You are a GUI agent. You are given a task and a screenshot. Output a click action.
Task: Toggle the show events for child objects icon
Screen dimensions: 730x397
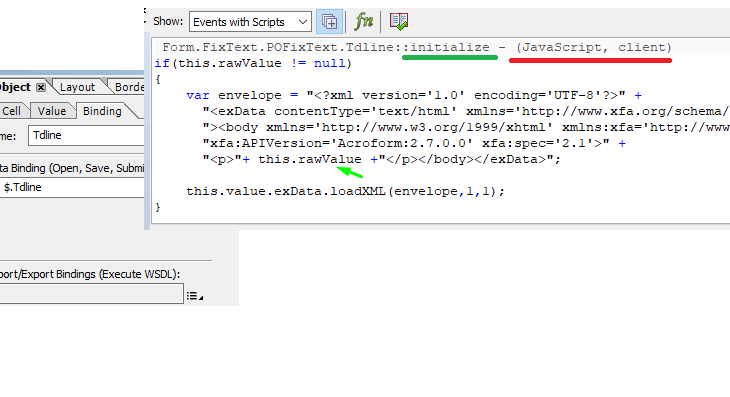(329, 21)
